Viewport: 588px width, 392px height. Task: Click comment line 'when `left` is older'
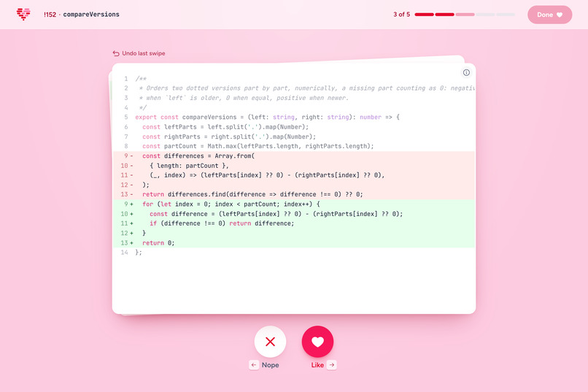coord(294,98)
